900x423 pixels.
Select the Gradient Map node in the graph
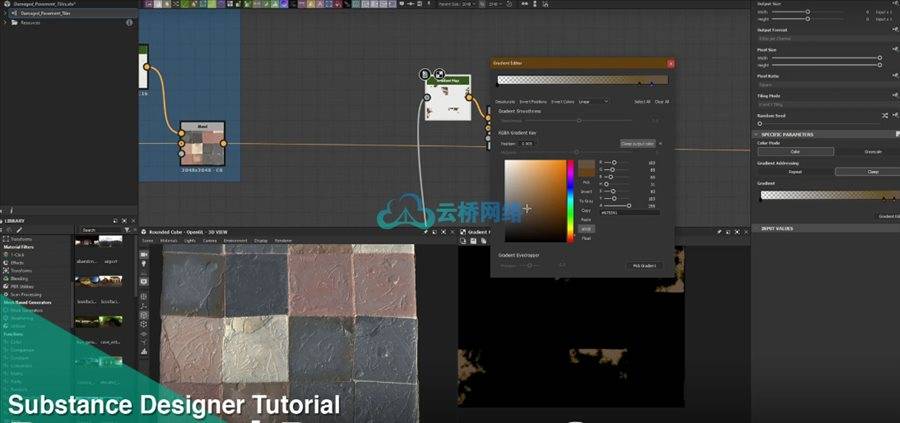click(448, 98)
